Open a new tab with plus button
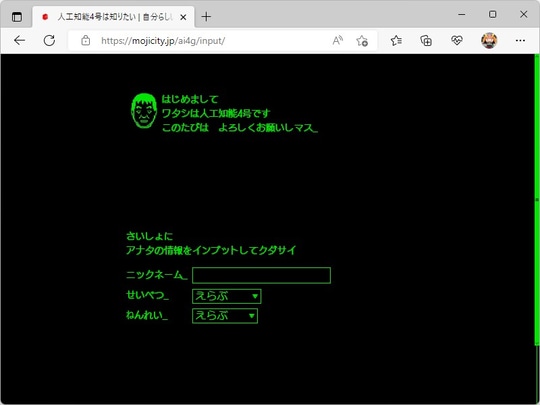Image resolution: width=540 pixels, height=405 pixels. tap(206, 17)
